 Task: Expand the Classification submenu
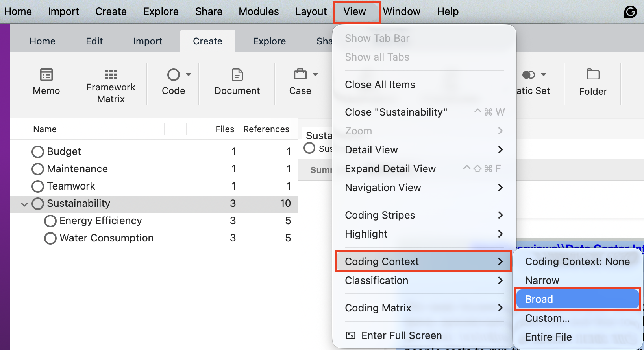coord(500,280)
